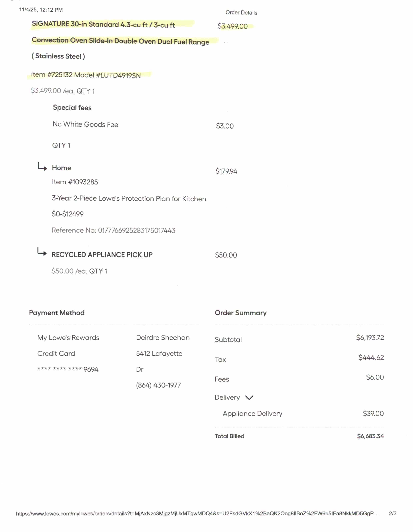Screen dimensions: 413x532
Task: Click the RECYCLED APPLIANCE PICK UP title
Action: point(102,255)
